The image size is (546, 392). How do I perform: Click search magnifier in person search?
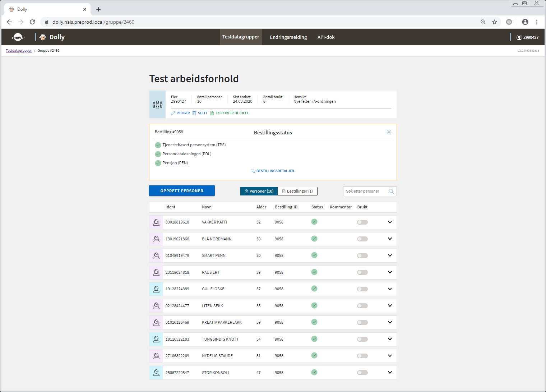pos(392,192)
